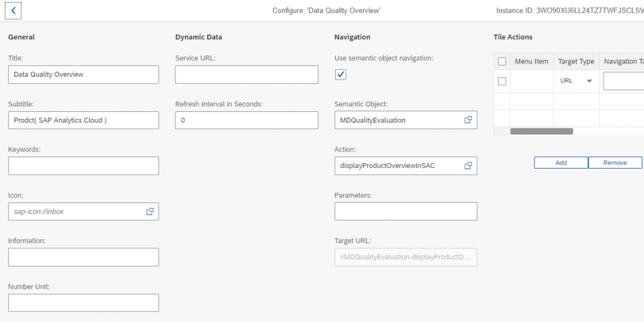Click into the Keywords field
Screen dimensions: 644x322
click(x=84, y=166)
